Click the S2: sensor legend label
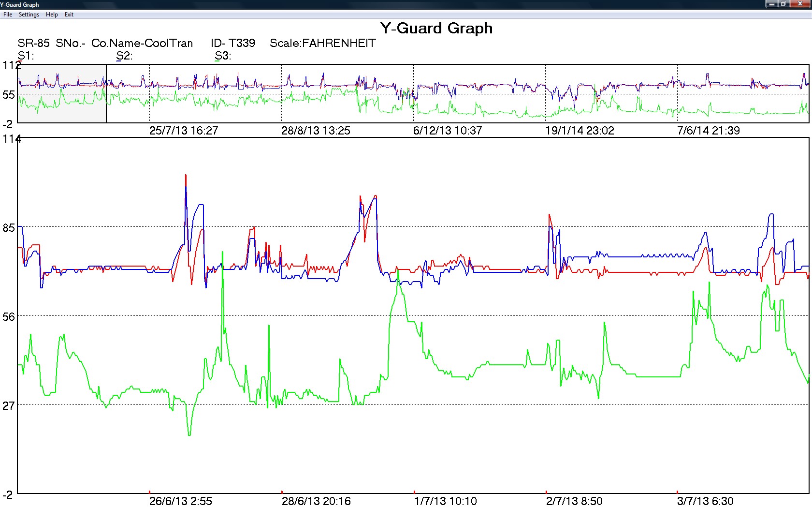The image size is (812, 508). point(124,56)
